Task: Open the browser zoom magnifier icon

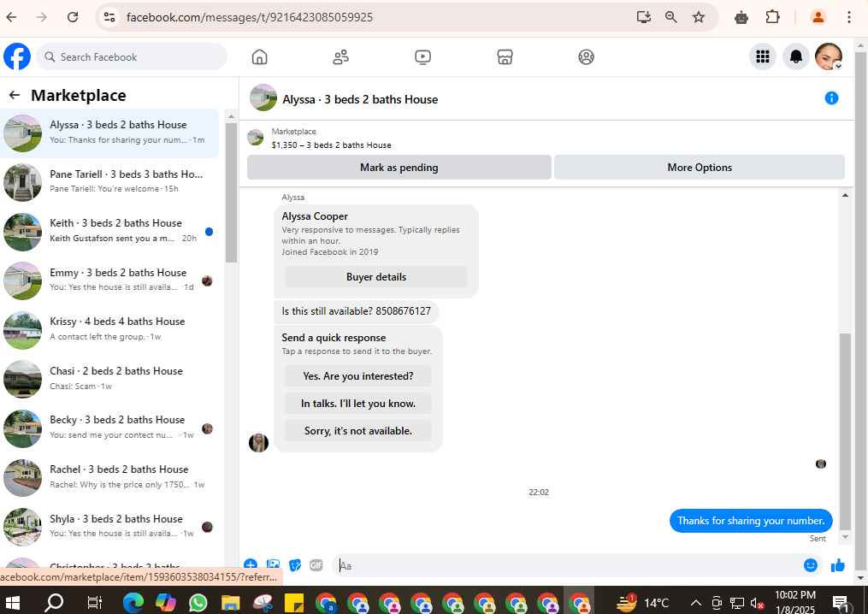Action: [x=671, y=17]
